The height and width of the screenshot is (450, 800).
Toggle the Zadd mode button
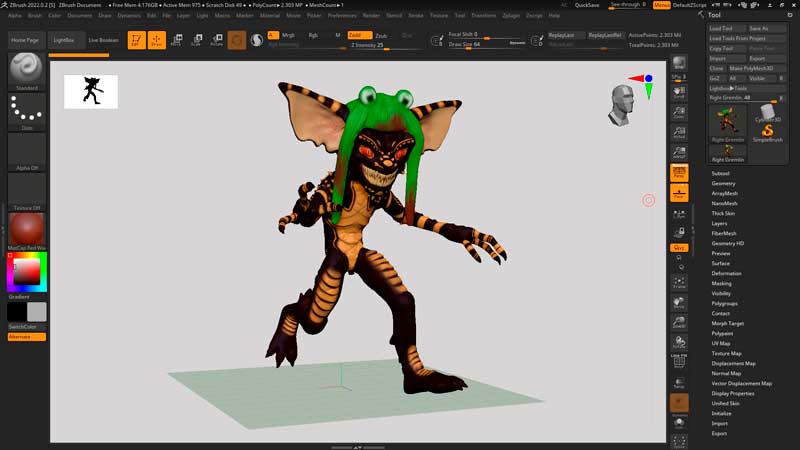pyautogui.click(x=359, y=35)
